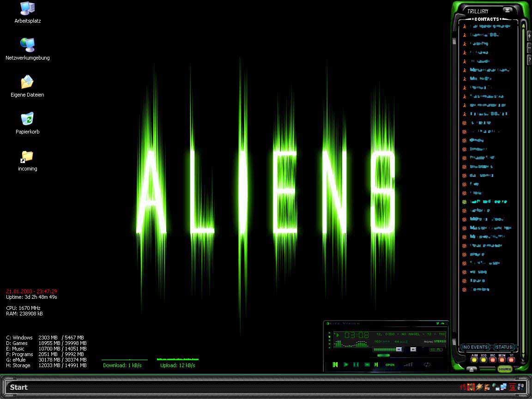This screenshot has height=399, width=532.
Task: Toggle the Y! Yahoo connection button
Action: pyautogui.click(x=511, y=360)
